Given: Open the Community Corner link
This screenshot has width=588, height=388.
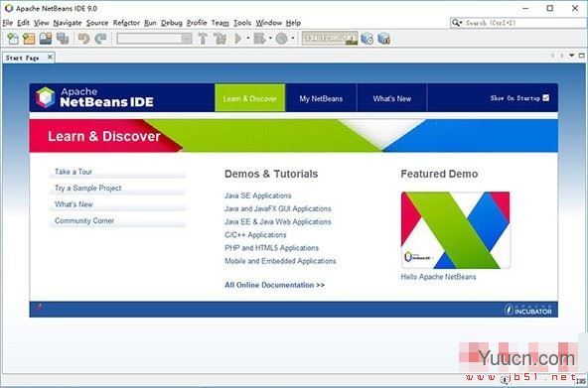Looking at the screenshot, I should coord(84,221).
